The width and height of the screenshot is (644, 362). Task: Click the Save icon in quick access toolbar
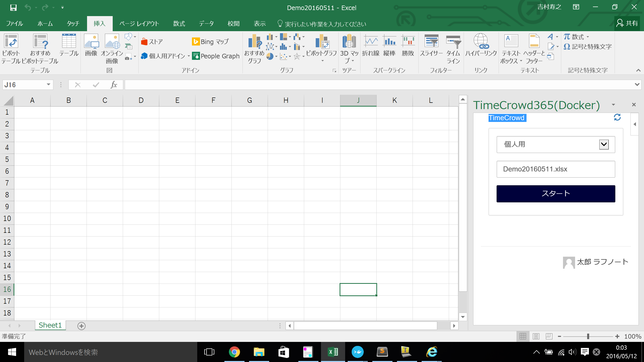[x=13, y=8]
